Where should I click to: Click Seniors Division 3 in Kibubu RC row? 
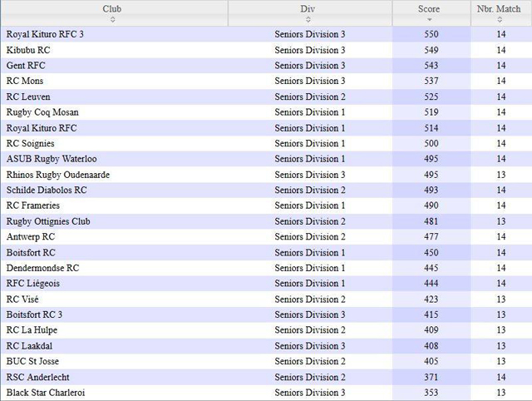coord(310,50)
